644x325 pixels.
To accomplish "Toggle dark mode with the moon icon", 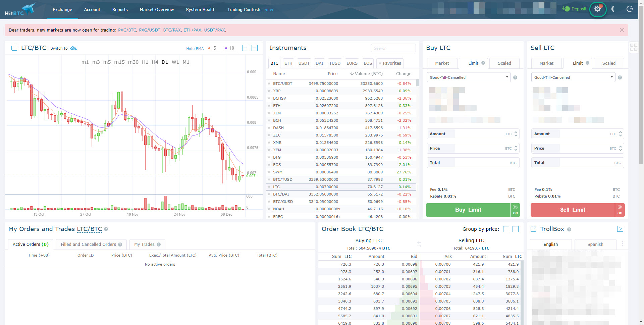I will (613, 9).
